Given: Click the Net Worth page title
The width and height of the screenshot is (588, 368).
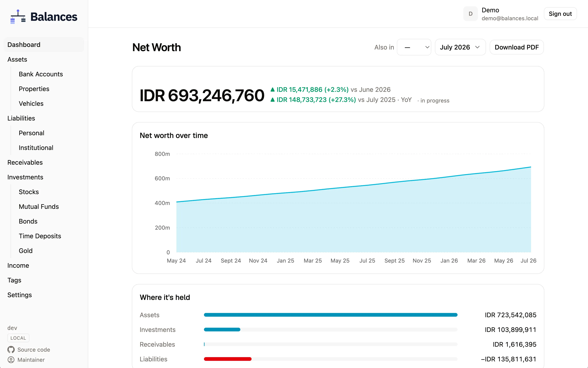Looking at the screenshot, I should pyautogui.click(x=157, y=47).
